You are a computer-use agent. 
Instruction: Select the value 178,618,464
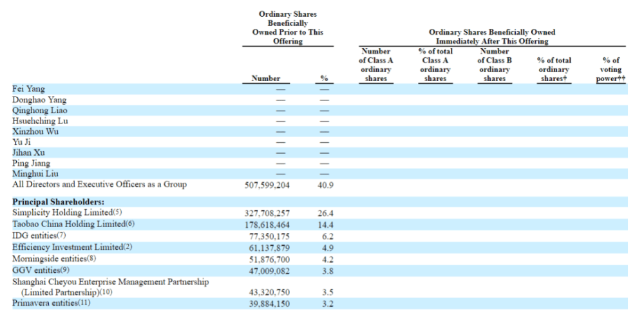tap(267, 225)
